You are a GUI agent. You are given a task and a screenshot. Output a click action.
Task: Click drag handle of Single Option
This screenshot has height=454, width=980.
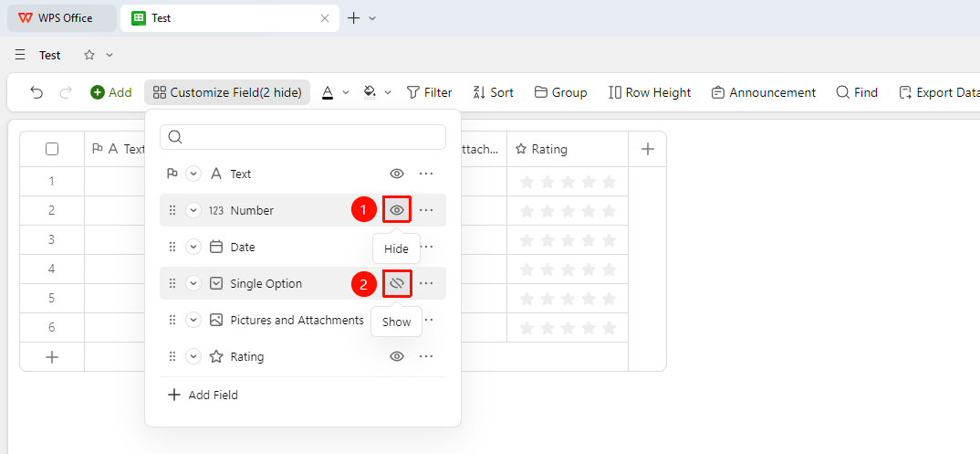(x=172, y=283)
